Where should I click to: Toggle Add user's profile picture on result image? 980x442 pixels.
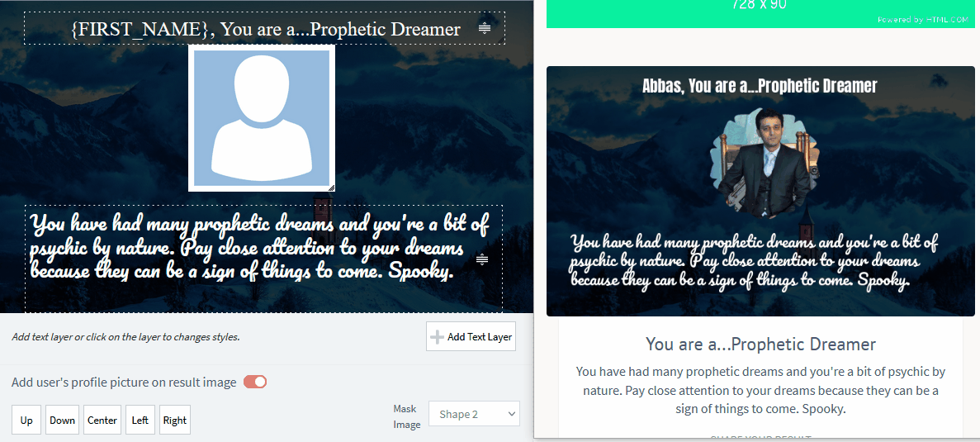point(255,382)
